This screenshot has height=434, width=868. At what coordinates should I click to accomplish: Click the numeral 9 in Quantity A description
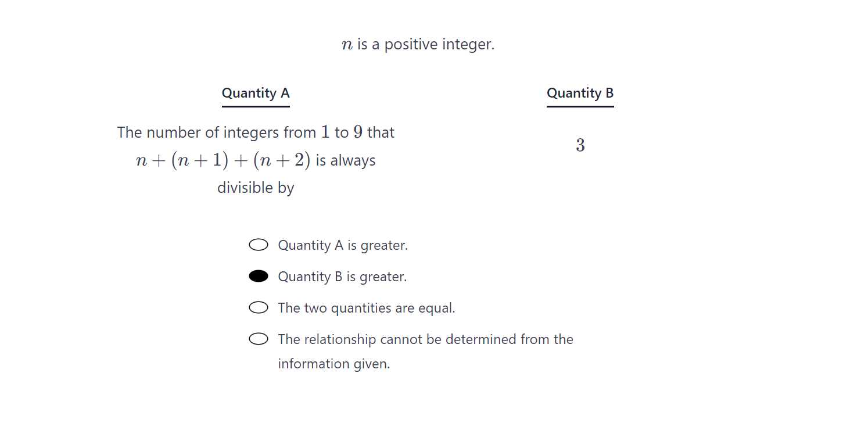point(358,132)
